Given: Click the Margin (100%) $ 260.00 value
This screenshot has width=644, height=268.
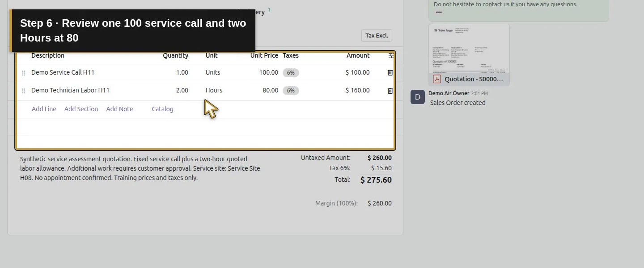Looking at the screenshot, I should tap(379, 203).
